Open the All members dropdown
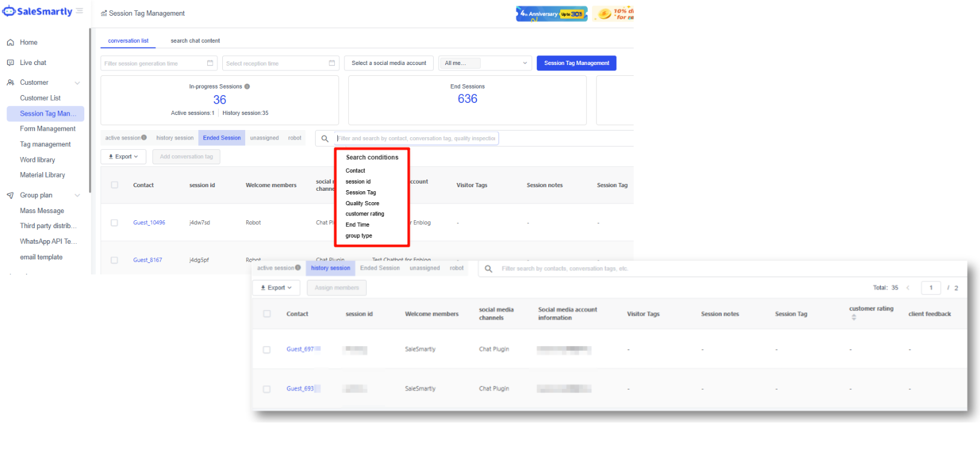980x458 pixels. [x=485, y=63]
